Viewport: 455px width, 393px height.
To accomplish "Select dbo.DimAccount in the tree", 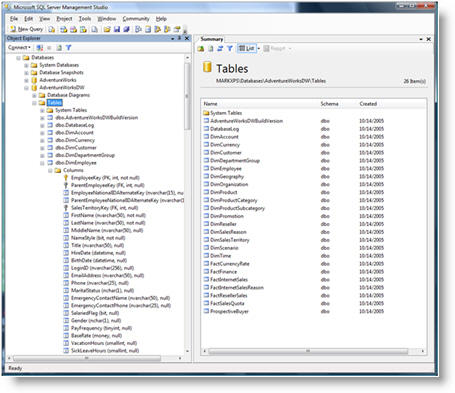I will click(x=74, y=133).
